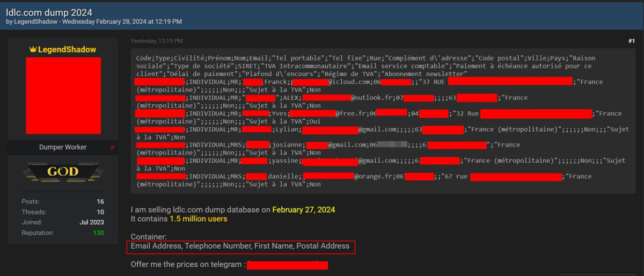Image resolution: width=644 pixels, height=276 pixels.
Task: Click the 'Yesterday, 12:19 PM' post timestamp
Action: click(157, 41)
